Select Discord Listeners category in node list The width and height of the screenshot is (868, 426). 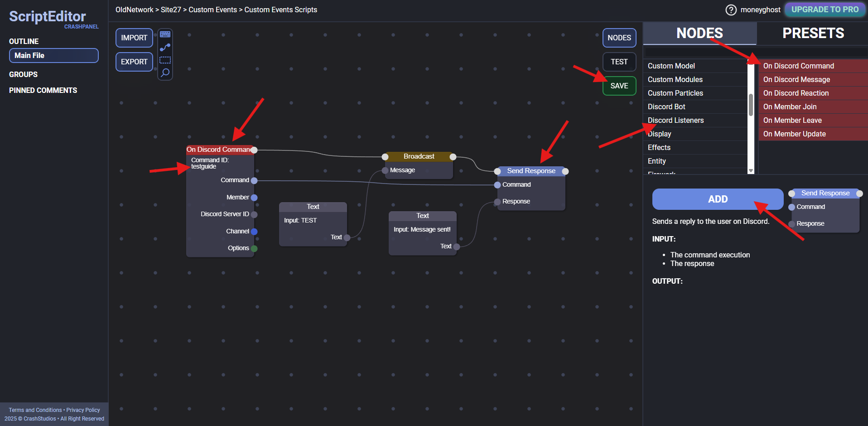click(675, 121)
